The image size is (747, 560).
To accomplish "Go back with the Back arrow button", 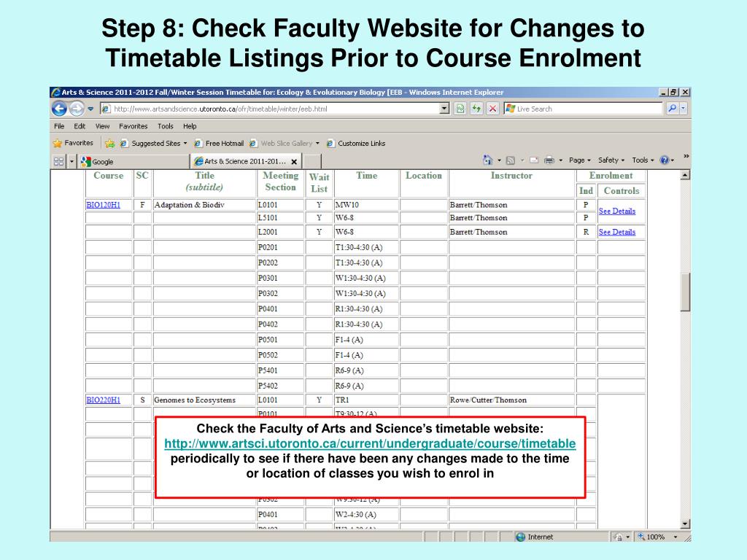I will 60,109.
